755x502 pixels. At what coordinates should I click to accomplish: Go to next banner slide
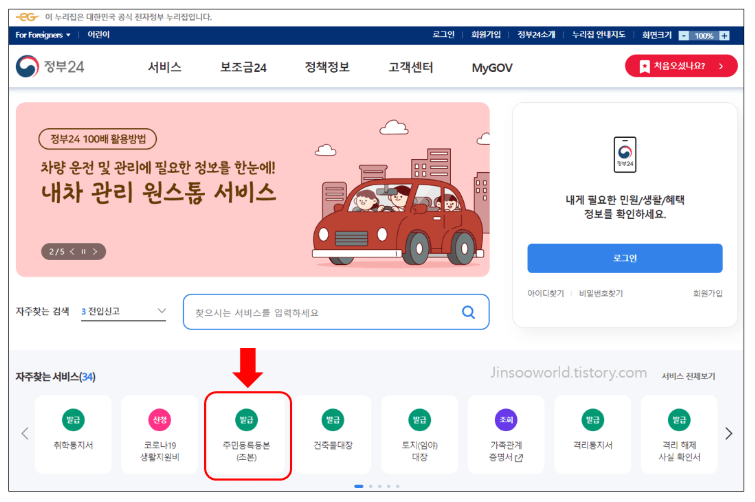click(95, 251)
